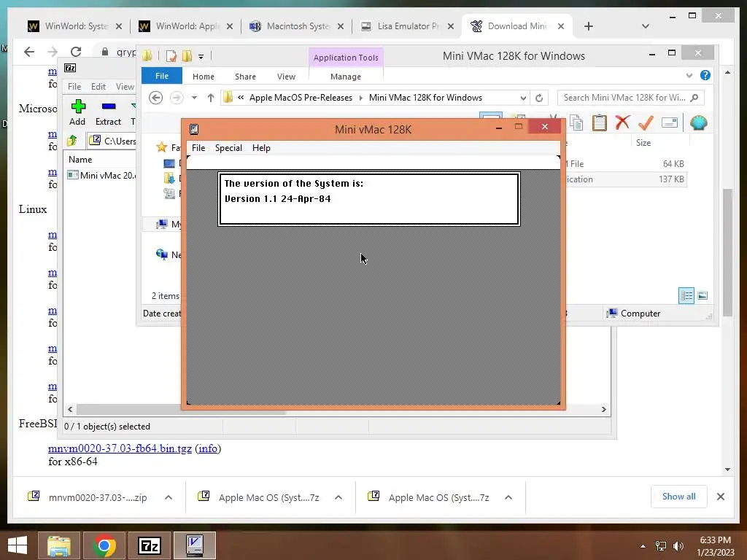Open the Manage application tools tab

[345, 77]
